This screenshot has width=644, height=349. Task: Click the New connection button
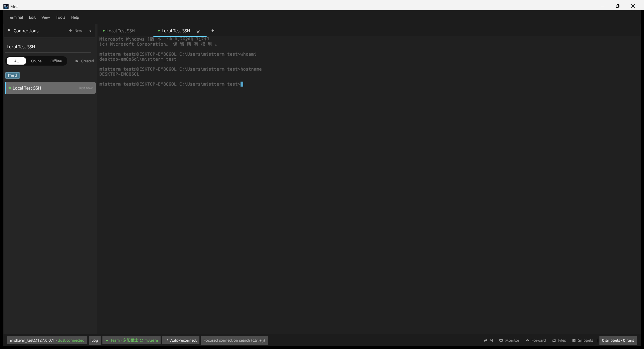[76, 31]
